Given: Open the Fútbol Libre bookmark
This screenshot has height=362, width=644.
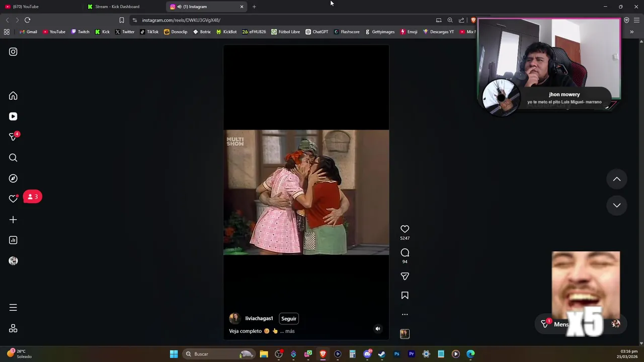Looking at the screenshot, I should (285, 32).
